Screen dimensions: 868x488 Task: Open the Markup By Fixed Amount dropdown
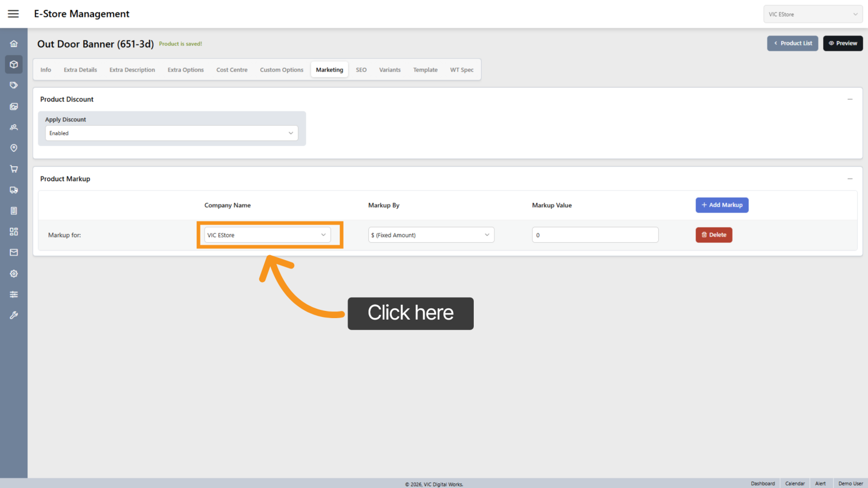(x=431, y=235)
